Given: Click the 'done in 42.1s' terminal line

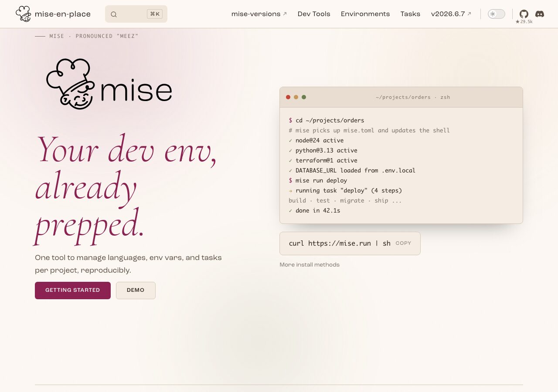Looking at the screenshot, I should pos(314,210).
